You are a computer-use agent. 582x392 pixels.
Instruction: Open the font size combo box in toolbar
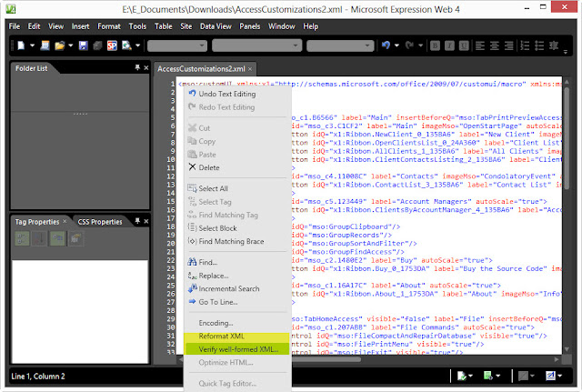point(340,45)
